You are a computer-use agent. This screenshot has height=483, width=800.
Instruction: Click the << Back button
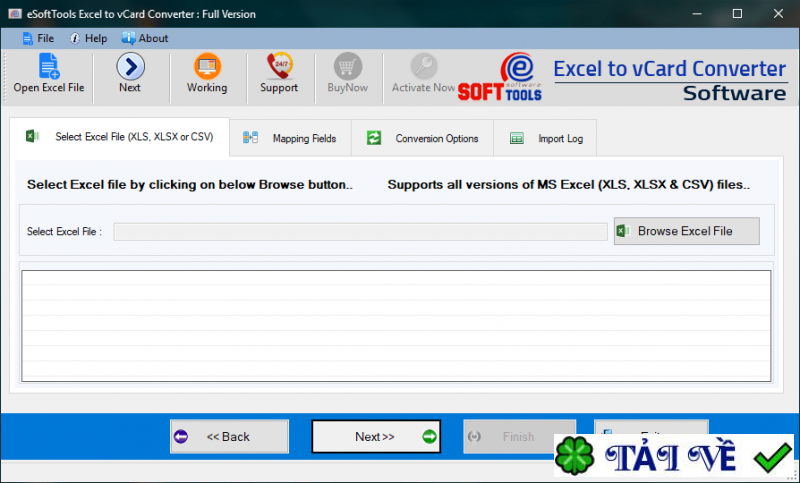click(x=229, y=437)
